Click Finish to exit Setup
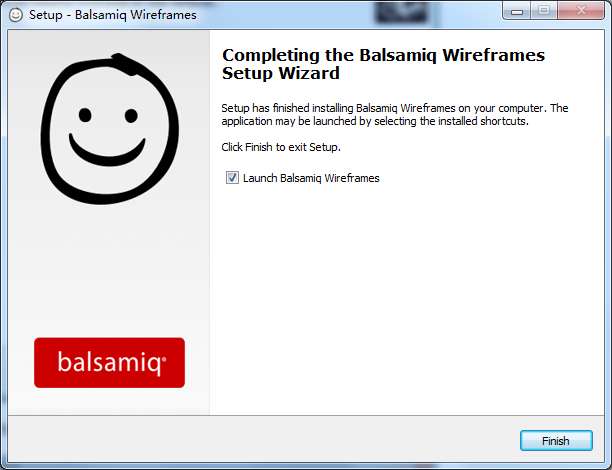612x470 pixels. pos(556,441)
